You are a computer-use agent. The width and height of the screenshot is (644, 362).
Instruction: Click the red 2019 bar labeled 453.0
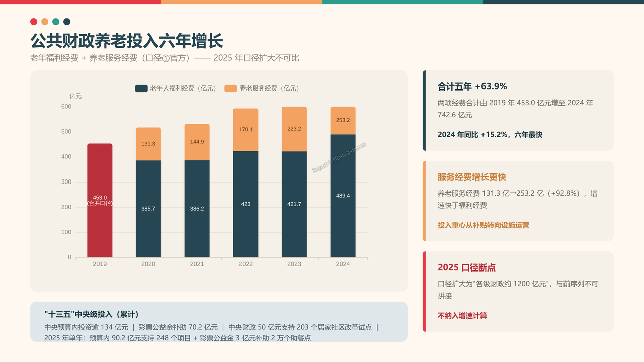point(100,201)
